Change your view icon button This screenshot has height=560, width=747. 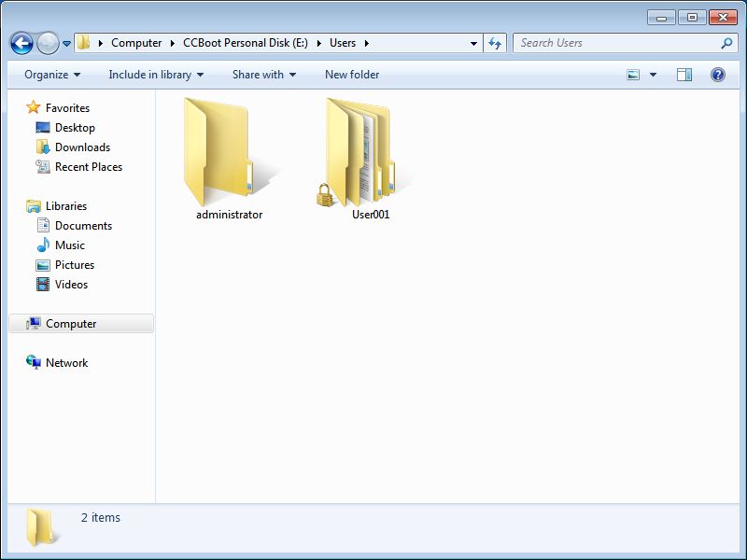click(633, 75)
